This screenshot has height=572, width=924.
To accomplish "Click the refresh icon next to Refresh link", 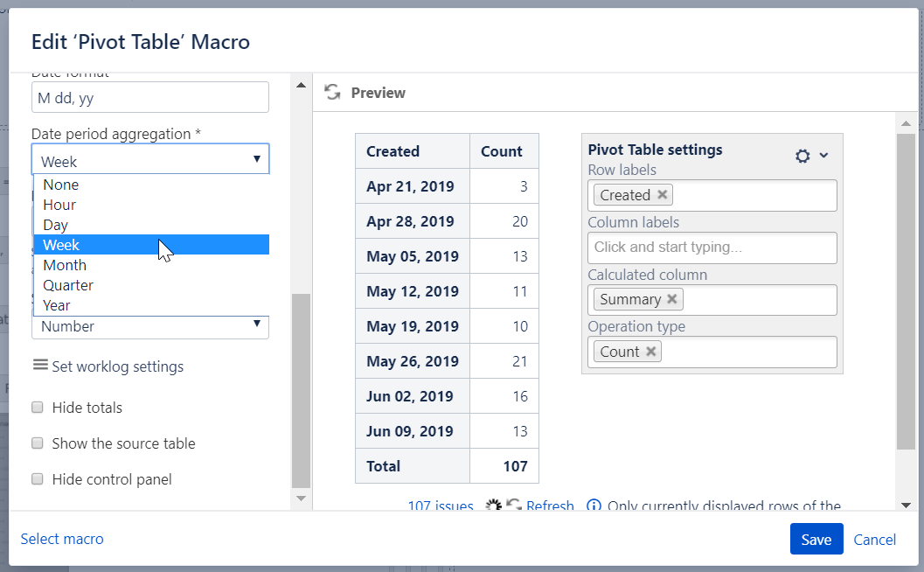I will point(514,506).
